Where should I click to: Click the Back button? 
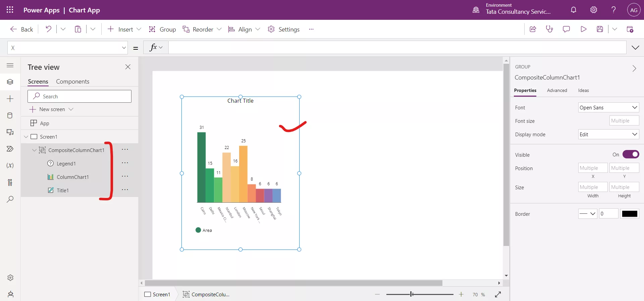21,29
